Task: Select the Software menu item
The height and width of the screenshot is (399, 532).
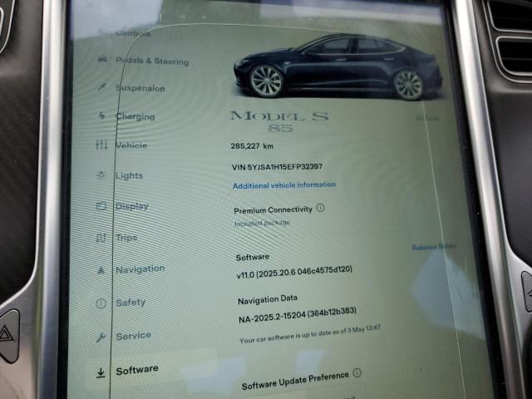Action: tap(137, 370)
